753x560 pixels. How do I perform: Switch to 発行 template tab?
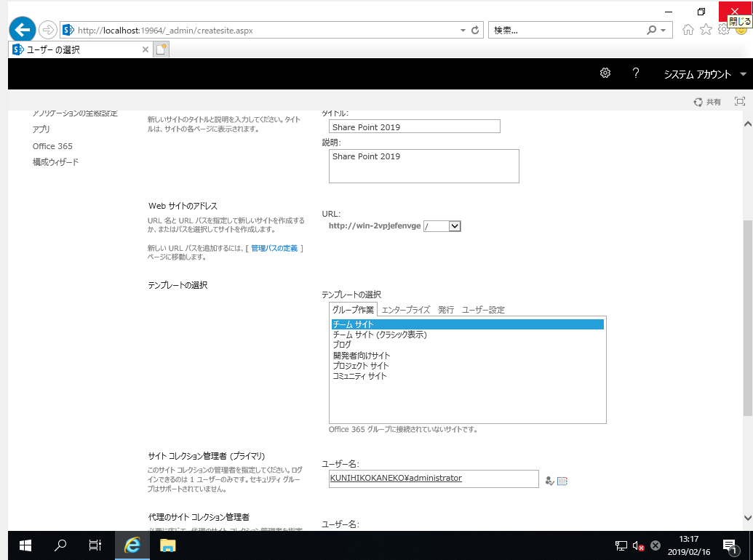(446, 310)
